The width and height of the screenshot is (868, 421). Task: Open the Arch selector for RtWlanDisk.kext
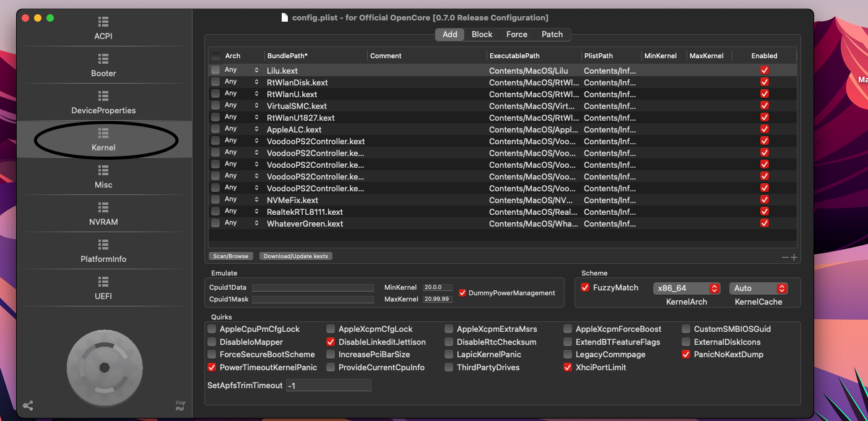(x=242, y=82)
